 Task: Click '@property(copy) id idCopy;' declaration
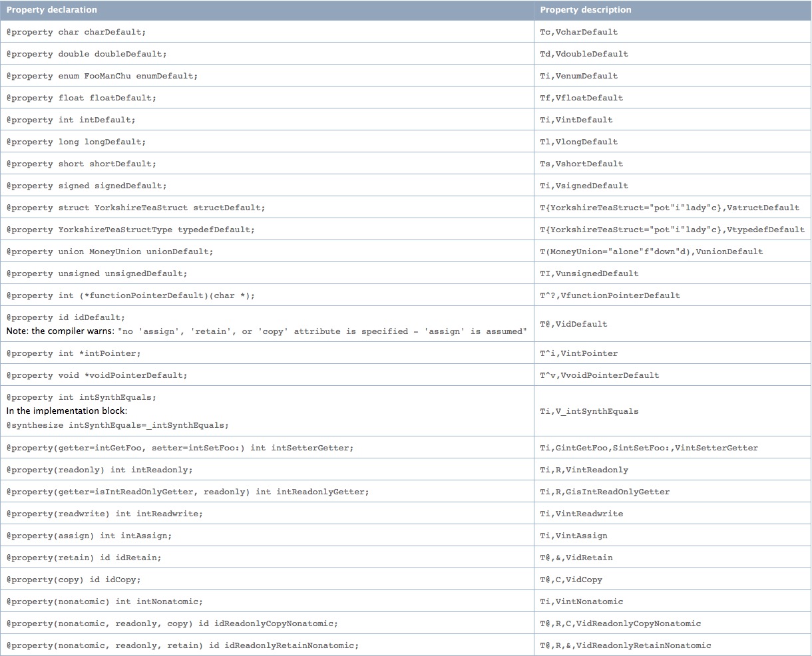[x=73, y=579]
